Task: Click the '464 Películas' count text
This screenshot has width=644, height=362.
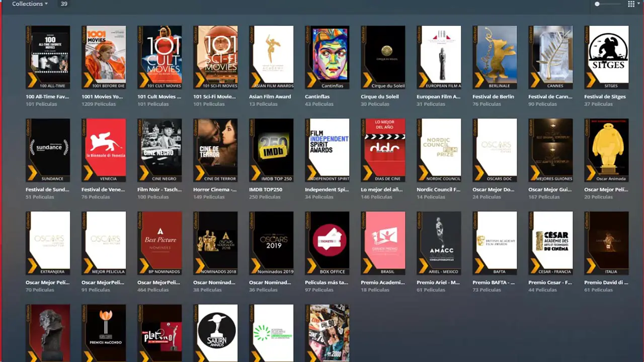Action: tap(154, 290)
